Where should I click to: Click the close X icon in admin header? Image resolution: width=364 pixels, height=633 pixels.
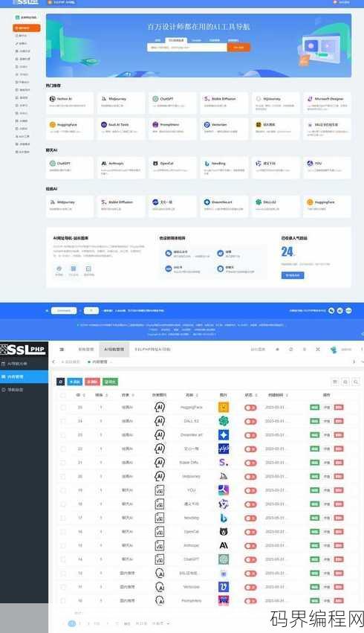[318, 349]
